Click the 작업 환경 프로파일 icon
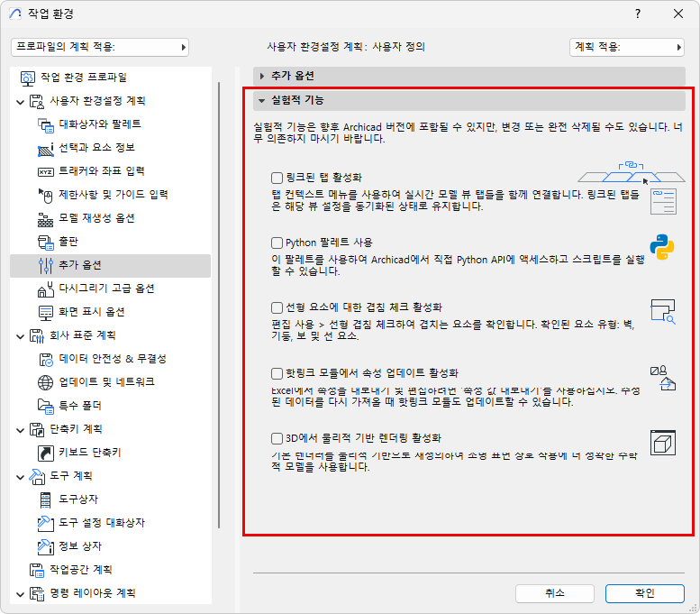This screenshot has width=700, height=614. coord(27,78)
